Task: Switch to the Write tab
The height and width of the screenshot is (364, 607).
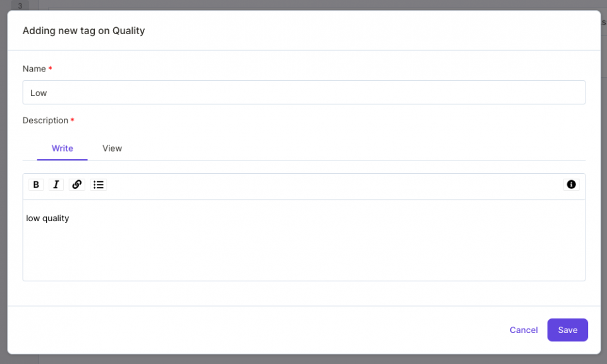Action: tap(63, 149)
